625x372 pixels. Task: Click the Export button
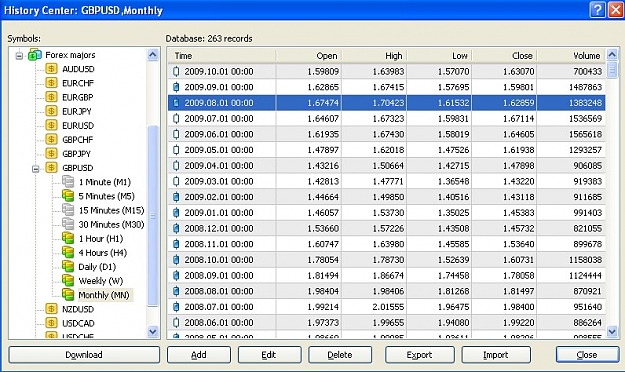pos(419,354)
